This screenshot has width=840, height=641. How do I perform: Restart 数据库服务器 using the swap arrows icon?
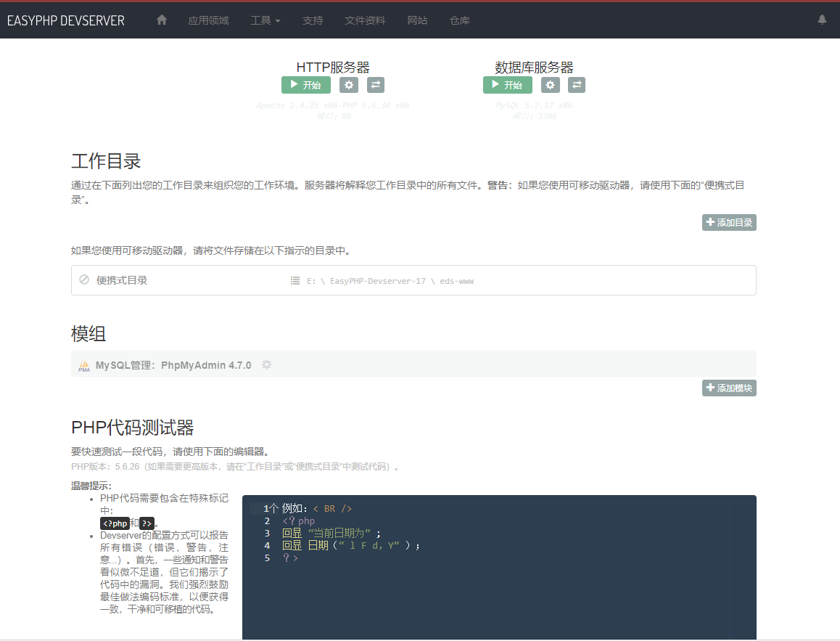[576, 85]
